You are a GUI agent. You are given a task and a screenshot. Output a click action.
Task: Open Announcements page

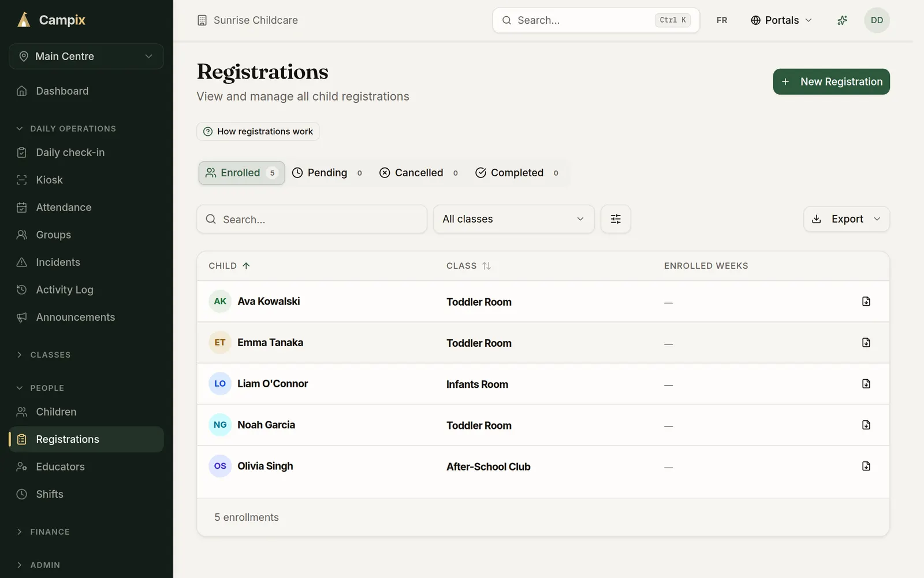(86, 317)
